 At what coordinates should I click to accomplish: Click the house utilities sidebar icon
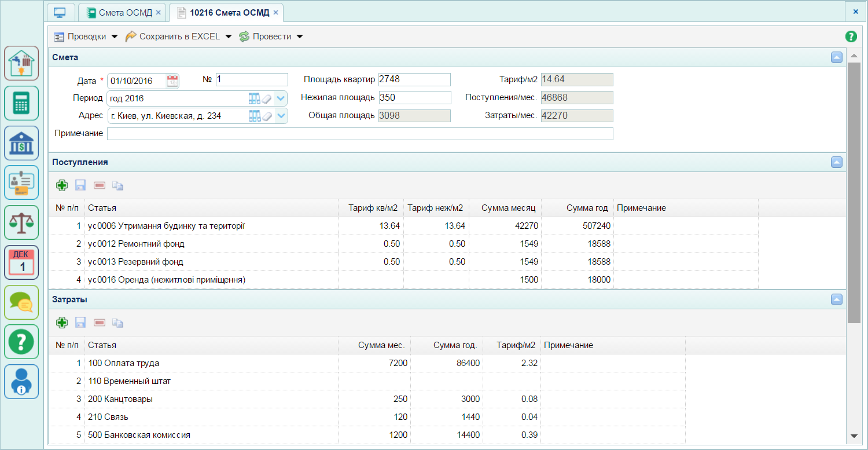click(x=21, y=63)
